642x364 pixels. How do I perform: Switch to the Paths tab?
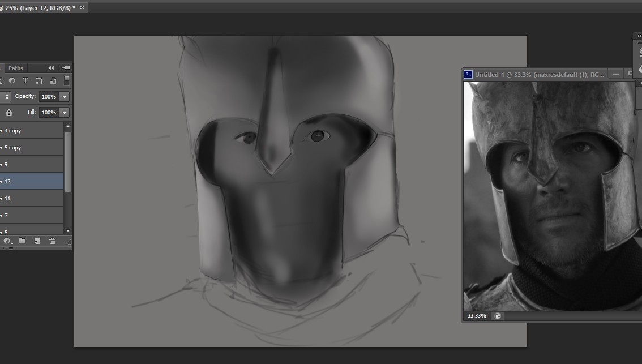pyautogui.click(x=15, y=68)
